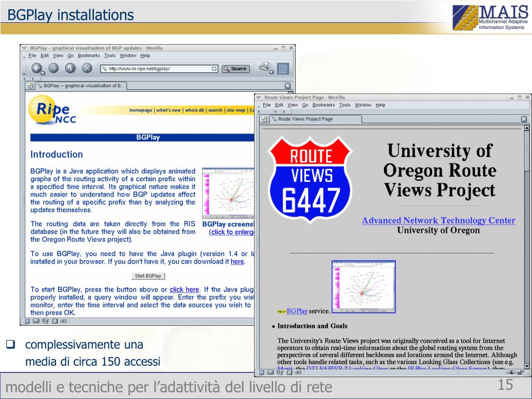Click the online/offline icon in Route Views status bar
The height and width of the screenshot is (399, 532).
pos(511,373)
